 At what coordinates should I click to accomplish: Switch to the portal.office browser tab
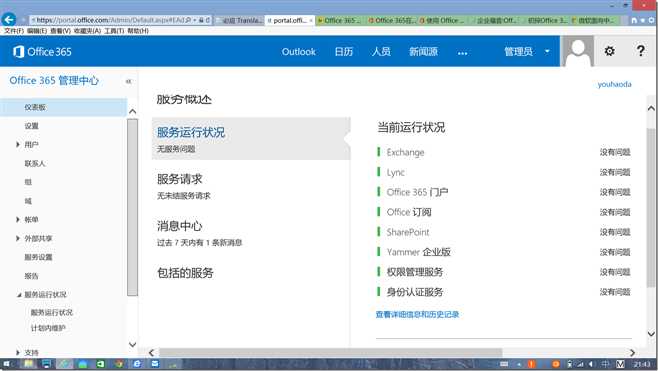pyautogui.click(x=290, y=20)
